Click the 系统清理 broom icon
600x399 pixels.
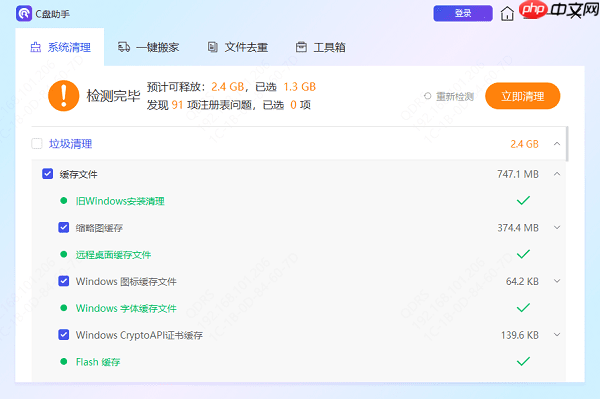36,47
